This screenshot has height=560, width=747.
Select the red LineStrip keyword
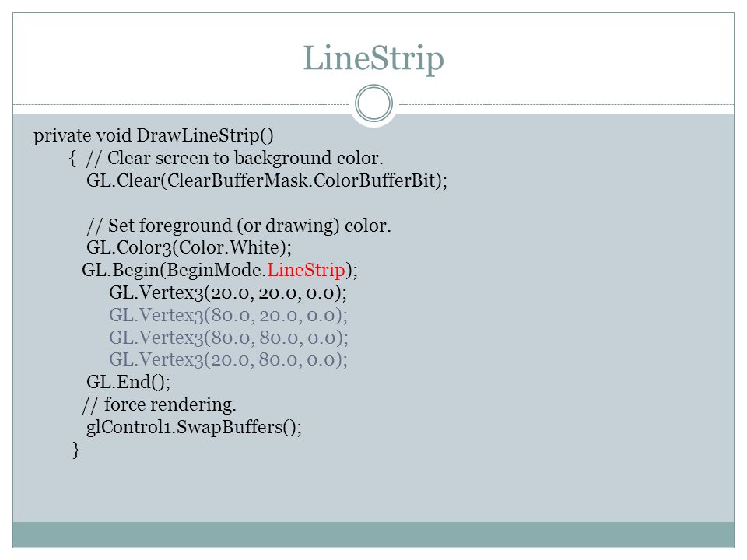(x=306, y=270)
